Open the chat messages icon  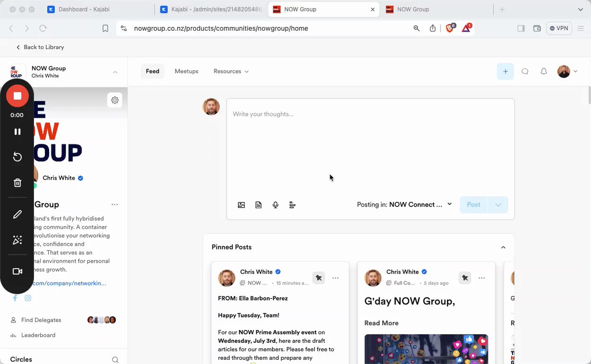pos(525,72)
